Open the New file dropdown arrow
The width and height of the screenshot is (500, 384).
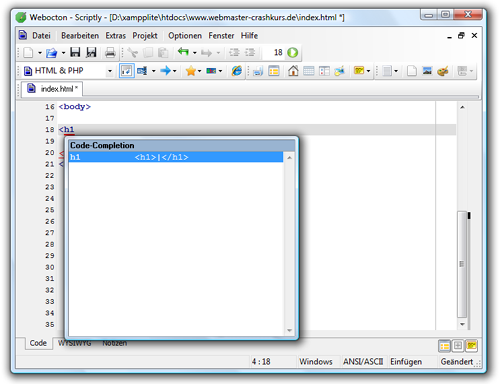pos(40,53)
